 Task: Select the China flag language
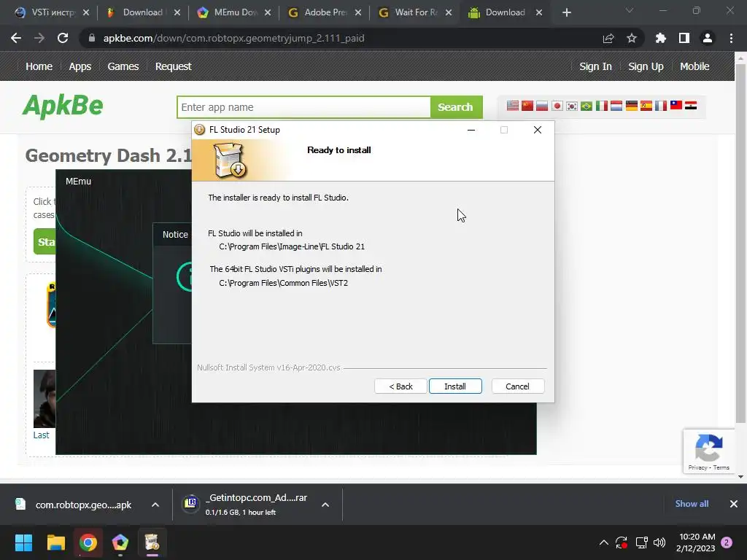527,106
